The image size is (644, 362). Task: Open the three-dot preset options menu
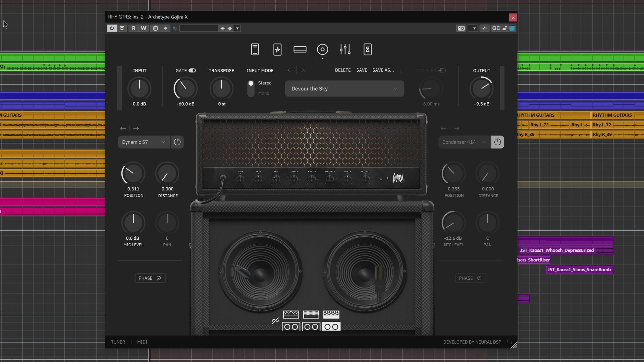pyautogui.click(x=401, y=70)
